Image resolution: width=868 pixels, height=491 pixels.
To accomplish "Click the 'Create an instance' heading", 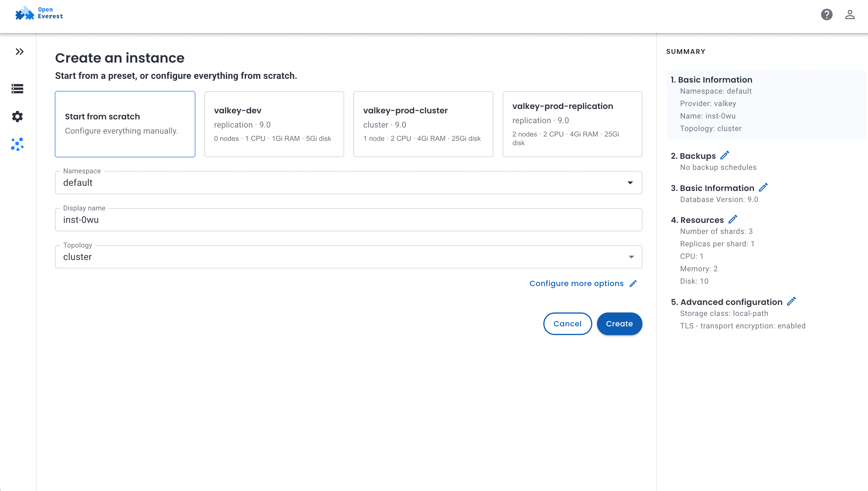I will tap(120, 58).
